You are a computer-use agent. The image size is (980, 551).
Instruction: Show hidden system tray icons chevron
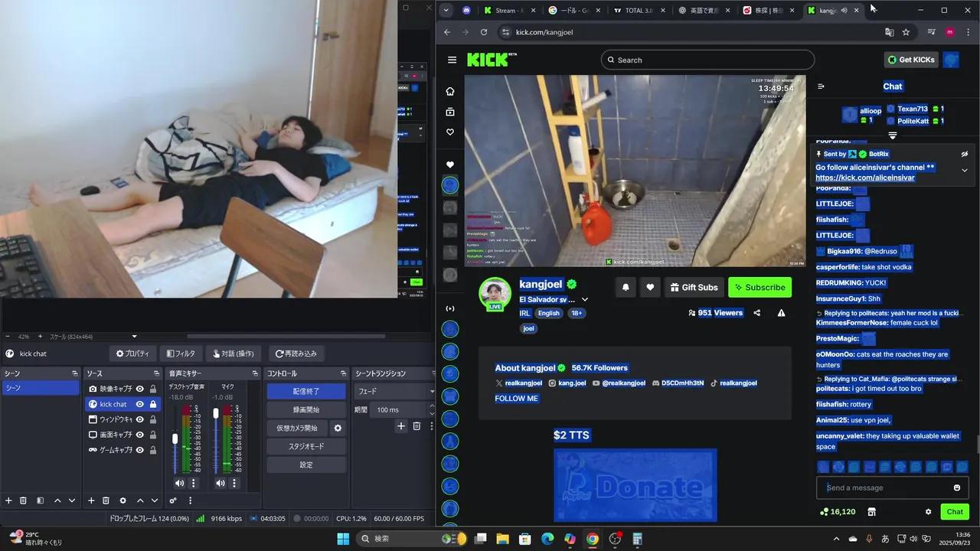pos(836,539)
